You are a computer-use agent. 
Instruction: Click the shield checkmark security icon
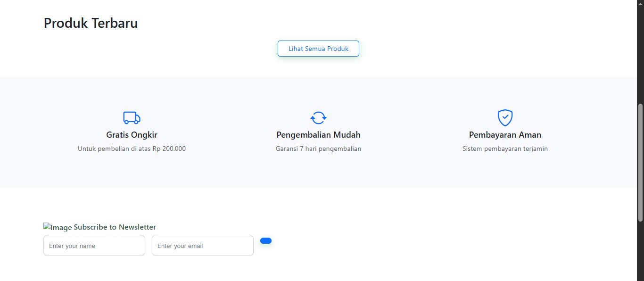tap(505, 117)
